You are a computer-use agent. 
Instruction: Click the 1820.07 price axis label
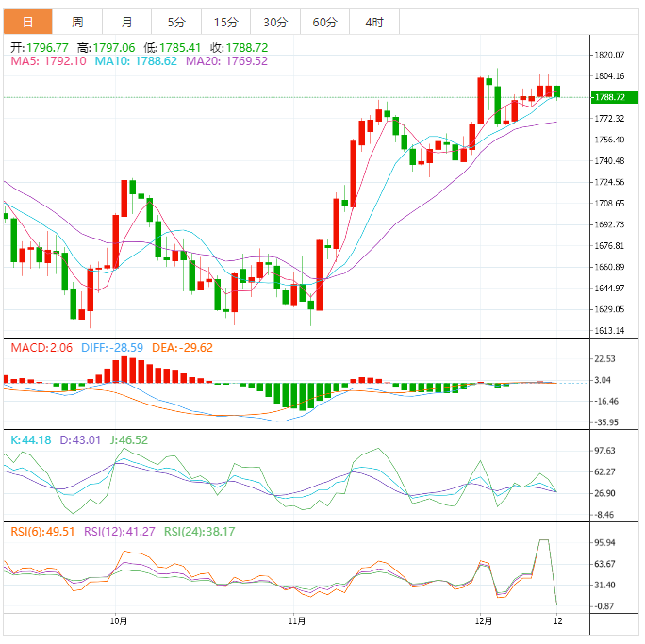pos(609,55)
